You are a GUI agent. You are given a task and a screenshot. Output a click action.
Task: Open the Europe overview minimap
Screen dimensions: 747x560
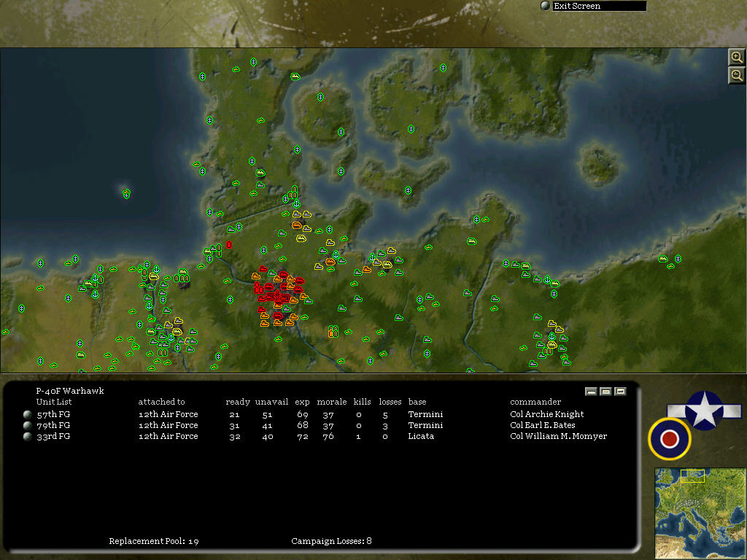point(700,513)
